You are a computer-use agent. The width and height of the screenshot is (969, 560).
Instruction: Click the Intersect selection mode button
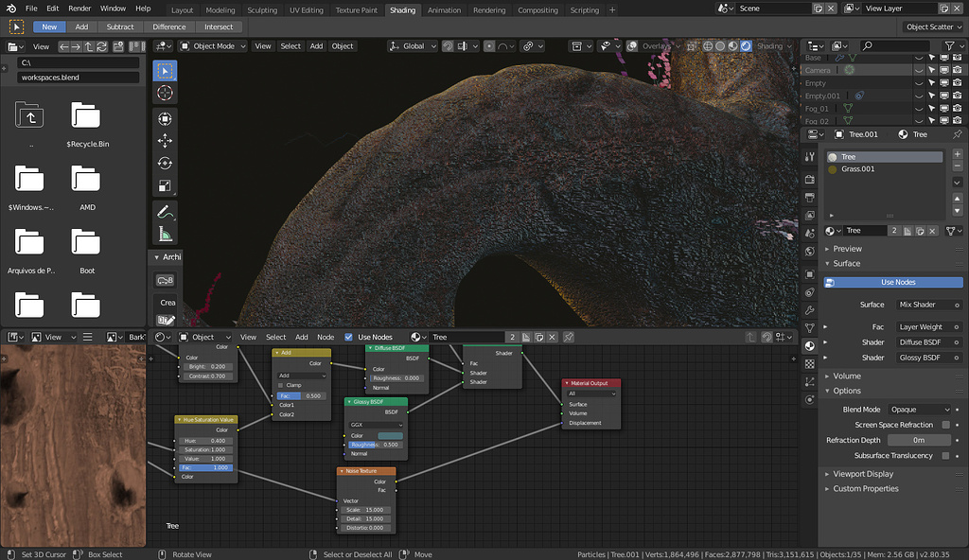coord(219,26)
